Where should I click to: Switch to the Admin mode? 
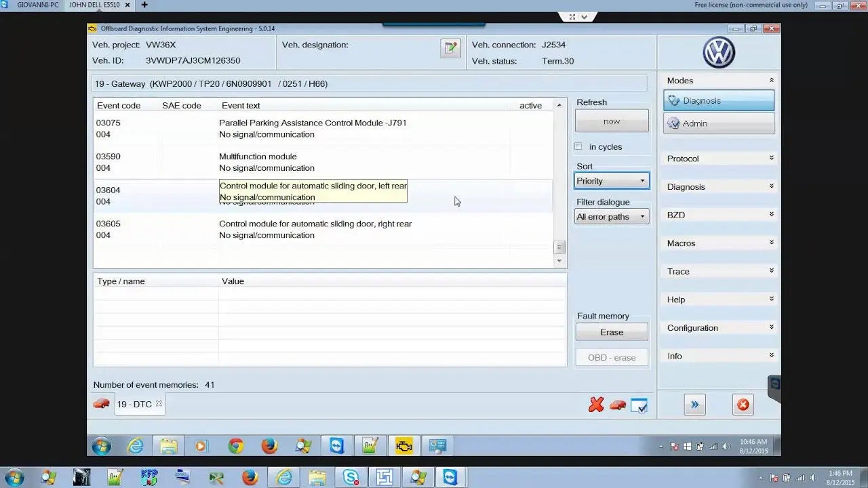click(719, 123)
